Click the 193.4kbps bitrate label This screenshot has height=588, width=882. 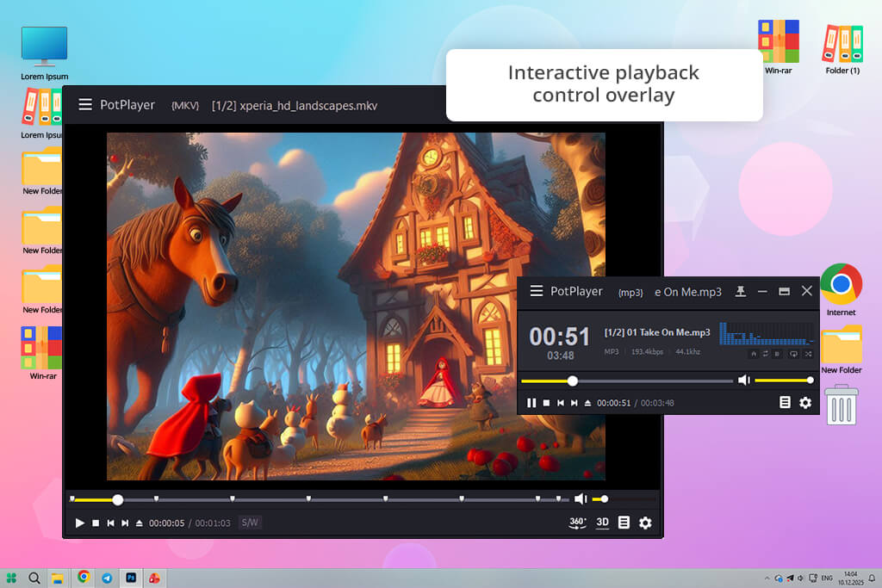tap(647, 352)
